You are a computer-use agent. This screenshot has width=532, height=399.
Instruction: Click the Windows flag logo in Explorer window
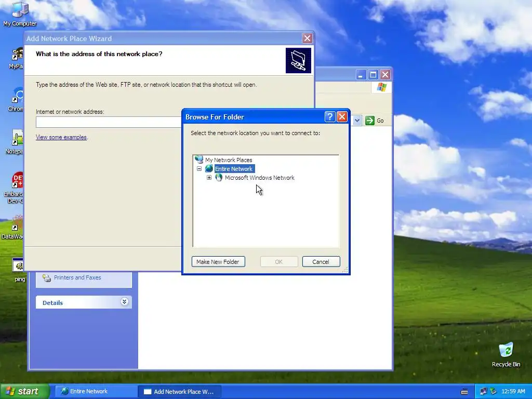[382, 87]
